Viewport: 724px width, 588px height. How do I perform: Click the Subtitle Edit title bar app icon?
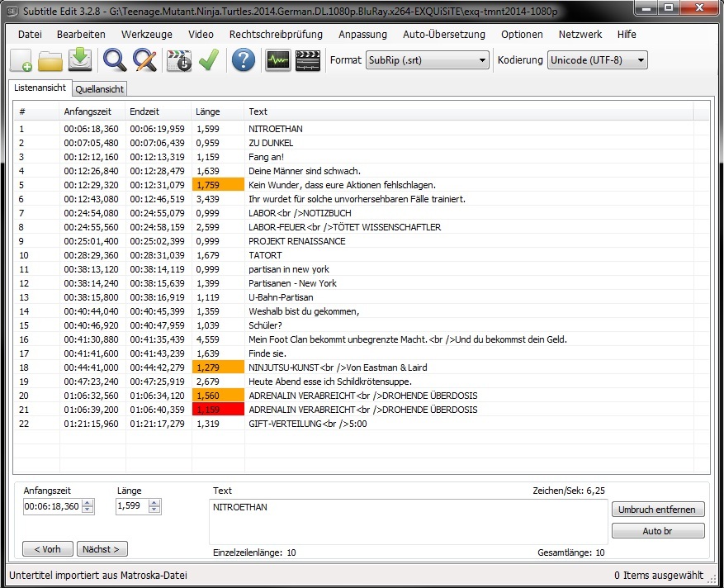[12, 11]
